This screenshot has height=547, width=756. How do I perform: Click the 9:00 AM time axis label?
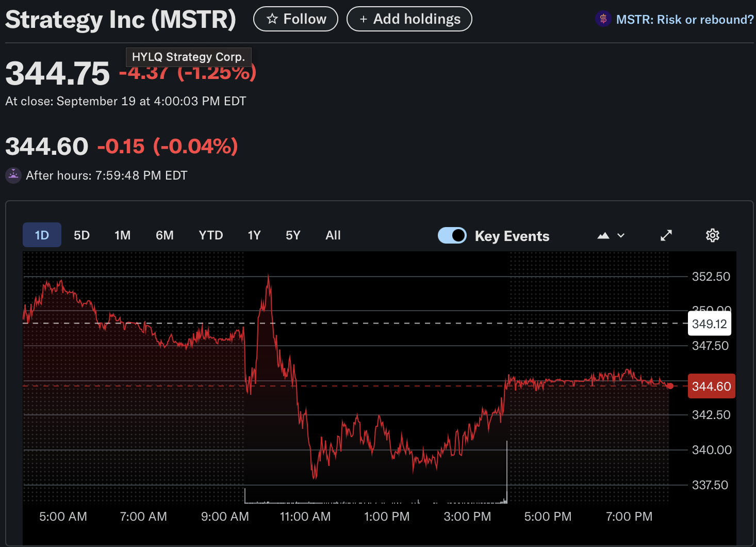tap(225, 517)
